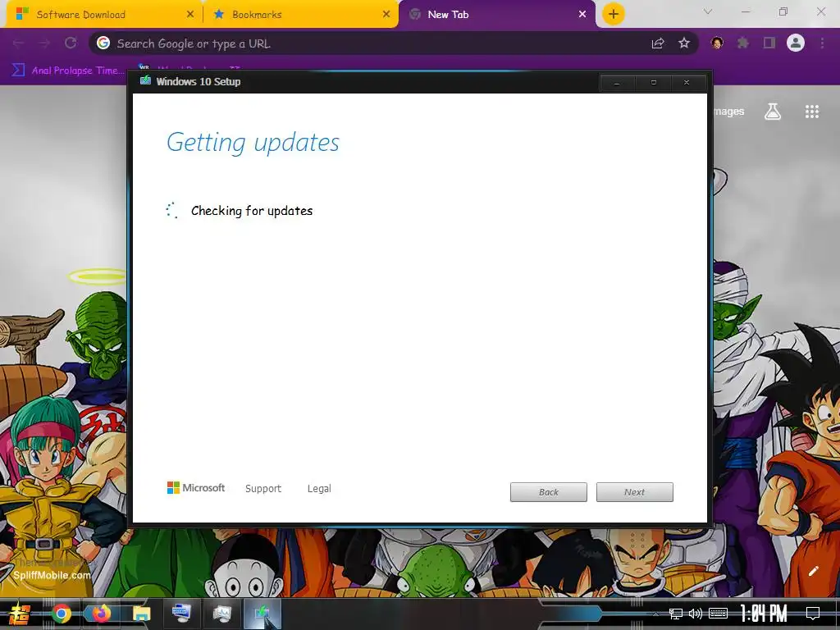This screenshot has height=630, width=840.
Task: Close the New Tab tab
Action: pyautogui.click(x=582, y=15)
